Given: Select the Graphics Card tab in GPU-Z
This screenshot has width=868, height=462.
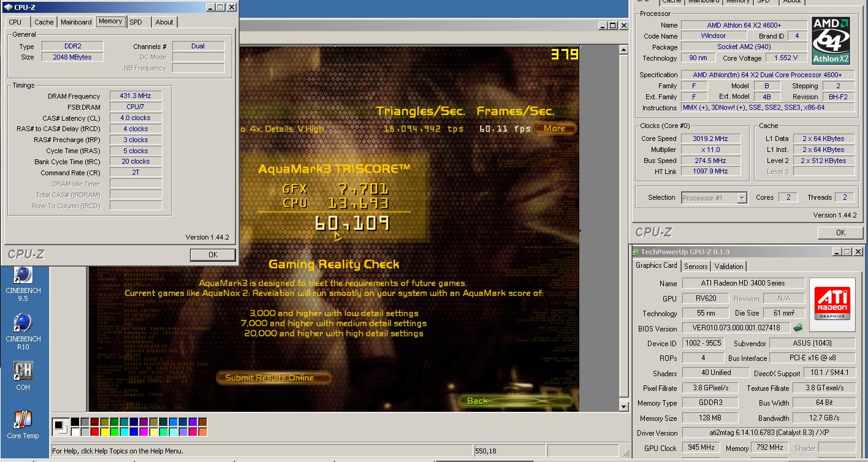Looking at the screenshot, I should click(657, 265).
